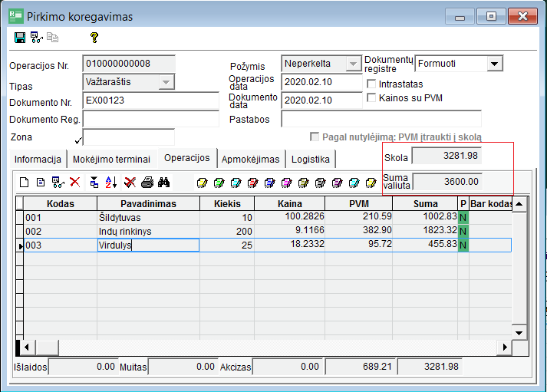
Task: Click the top toolbar preview glasses icon
Action: pyautogui.click(x=37, y=38)
